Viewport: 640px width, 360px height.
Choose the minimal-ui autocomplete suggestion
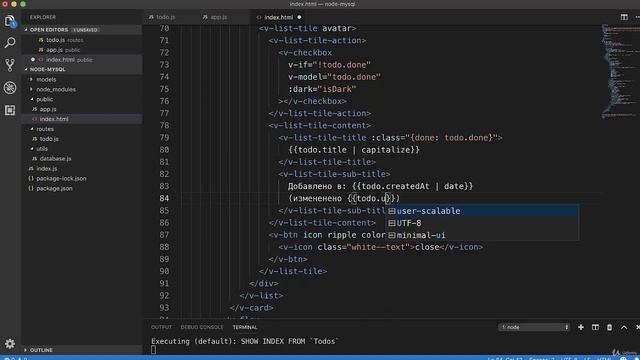pyautogui.click(x=482, y=235)
